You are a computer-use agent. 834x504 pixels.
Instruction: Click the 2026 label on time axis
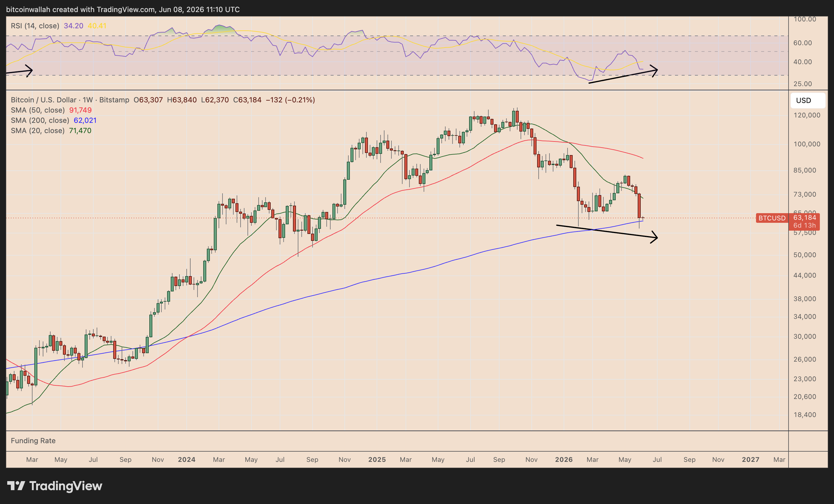(564, 460)
